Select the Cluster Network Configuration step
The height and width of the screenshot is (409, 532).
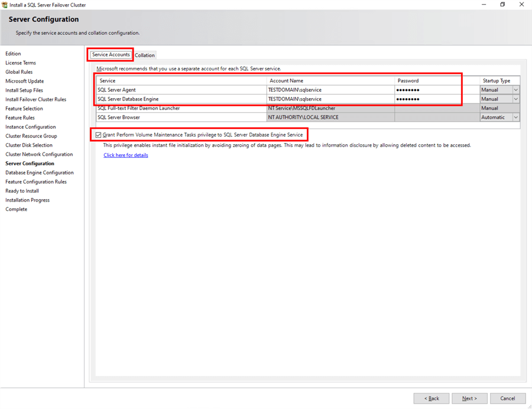39,154
